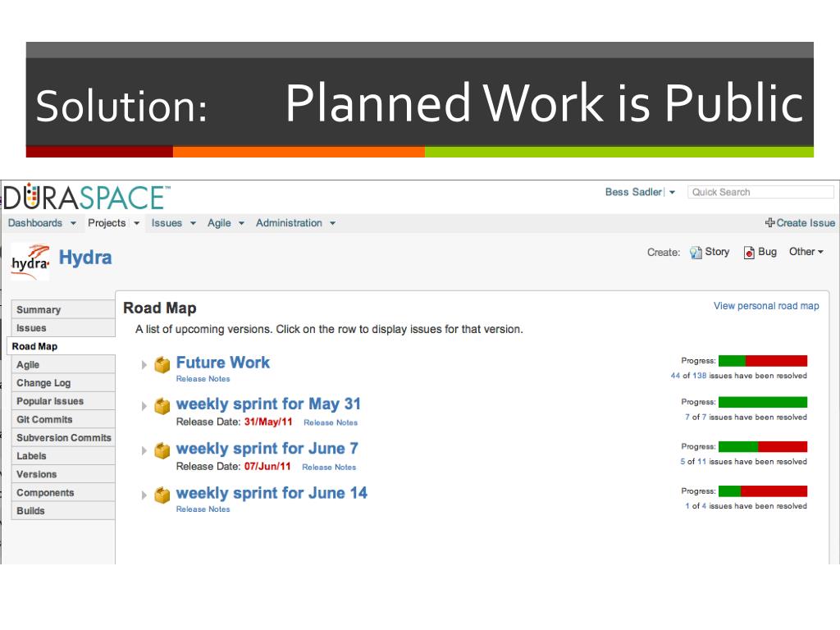Open Release Notes under June 14 sprint
840x630 pixels.
coord(203,509)
